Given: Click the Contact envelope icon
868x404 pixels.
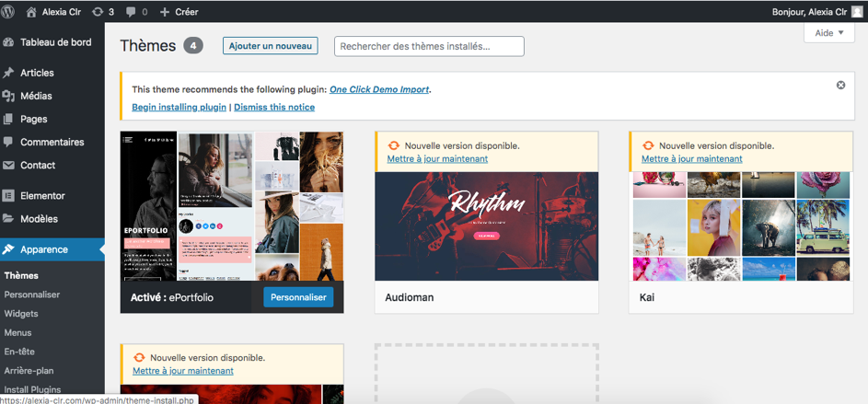Looking at the screenshot, I should point(8,165).
